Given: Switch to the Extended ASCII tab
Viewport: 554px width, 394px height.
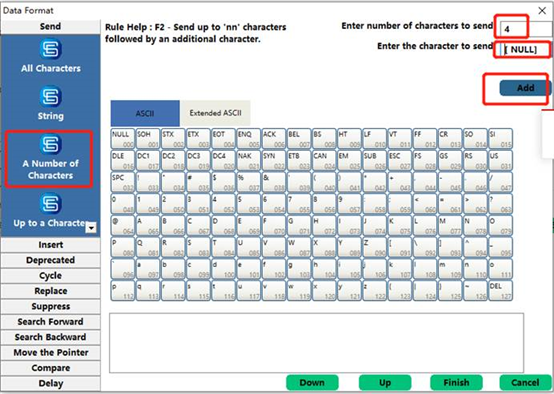Looking at the screenshot, I should [x=216, y=113].
